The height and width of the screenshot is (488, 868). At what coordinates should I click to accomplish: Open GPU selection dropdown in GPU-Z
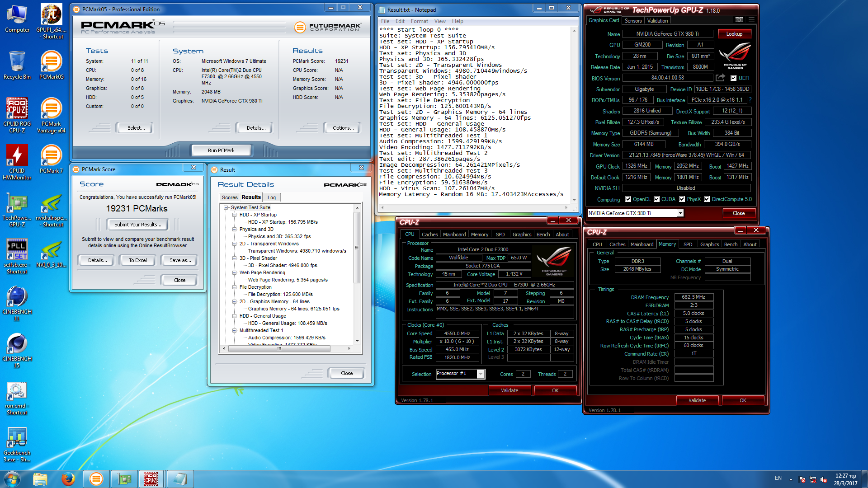pyautogui.click(x=680, y=213)
